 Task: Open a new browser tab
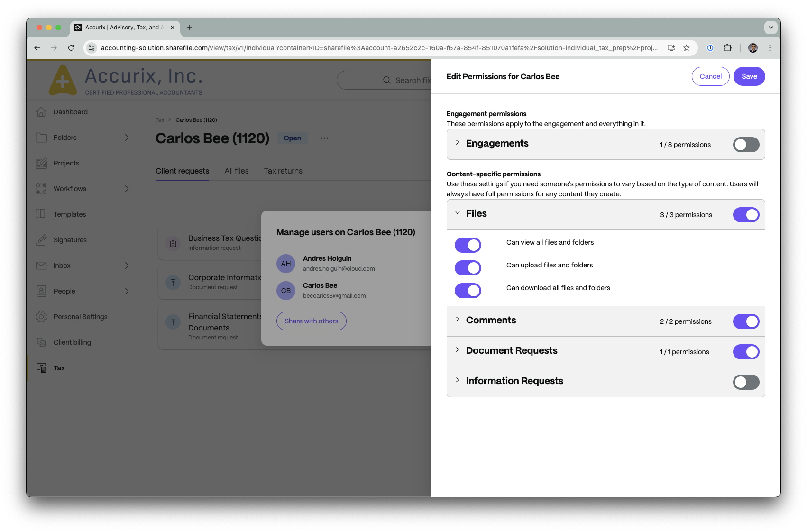(x=190, y=28)
